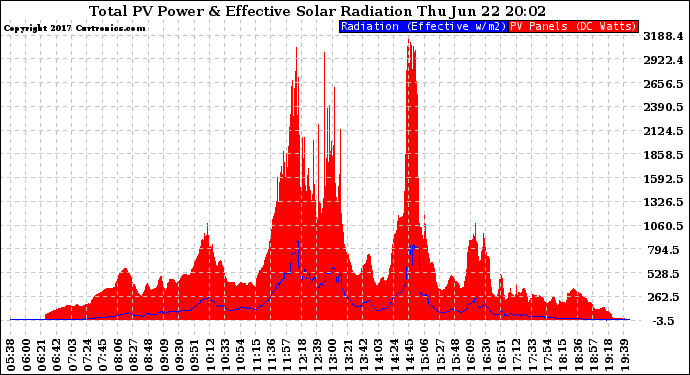Viewport: 690px width, 375px height.
Task: Click the 1326.5 y-axis value
Action: [x=663, y=202]
